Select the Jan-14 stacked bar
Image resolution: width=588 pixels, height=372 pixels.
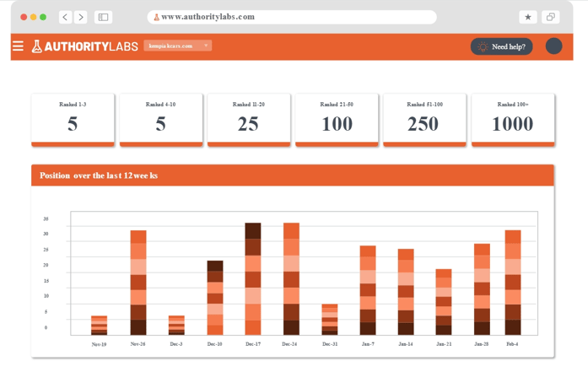point(406,292)
